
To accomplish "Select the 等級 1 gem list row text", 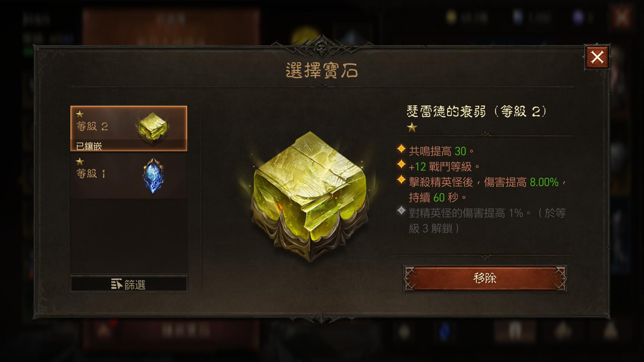I will coord(91,174).
